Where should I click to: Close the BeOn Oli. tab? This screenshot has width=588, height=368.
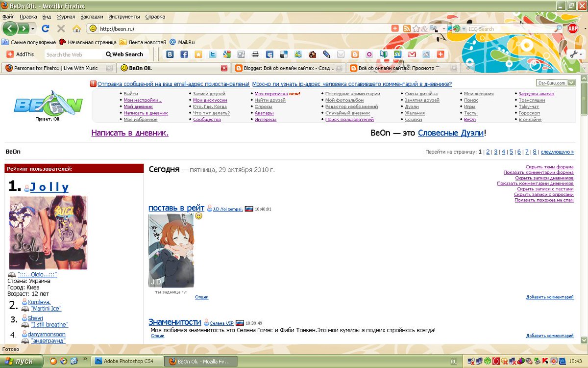[x=224, y=68]
